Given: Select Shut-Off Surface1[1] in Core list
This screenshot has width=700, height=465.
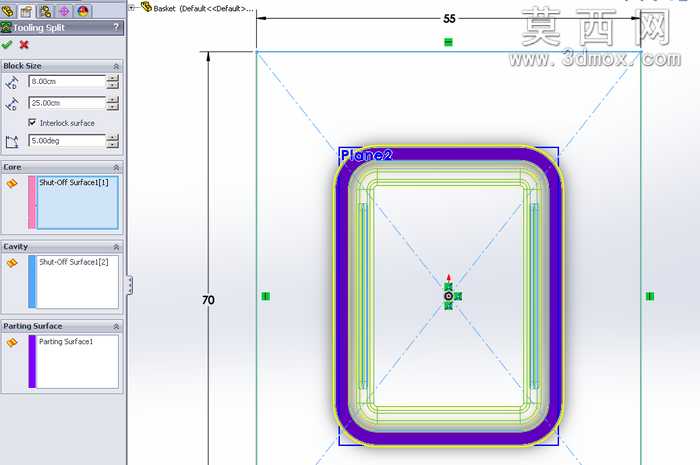Looking at the screenshot, I should (74, 183).
